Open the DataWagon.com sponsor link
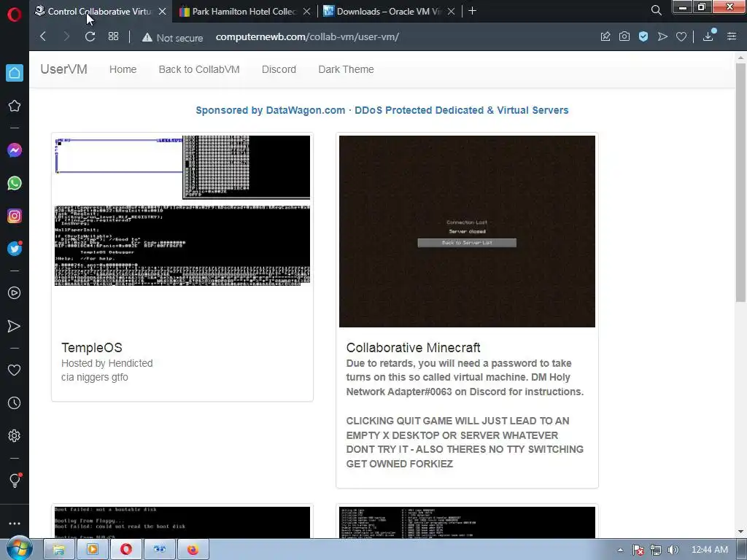The width and height of the screenshot is (747, 560). tap(382, 111)
